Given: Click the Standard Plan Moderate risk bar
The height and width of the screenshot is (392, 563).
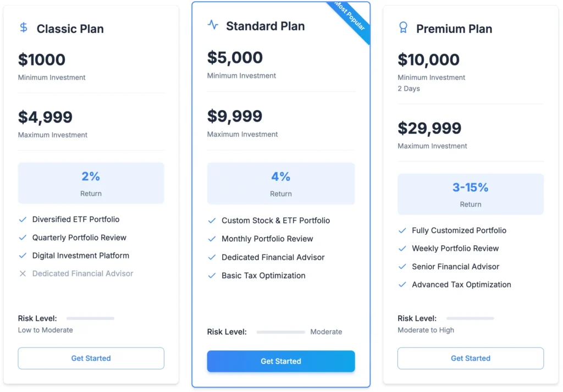Looking at the screenshot, I should (280, 332).
